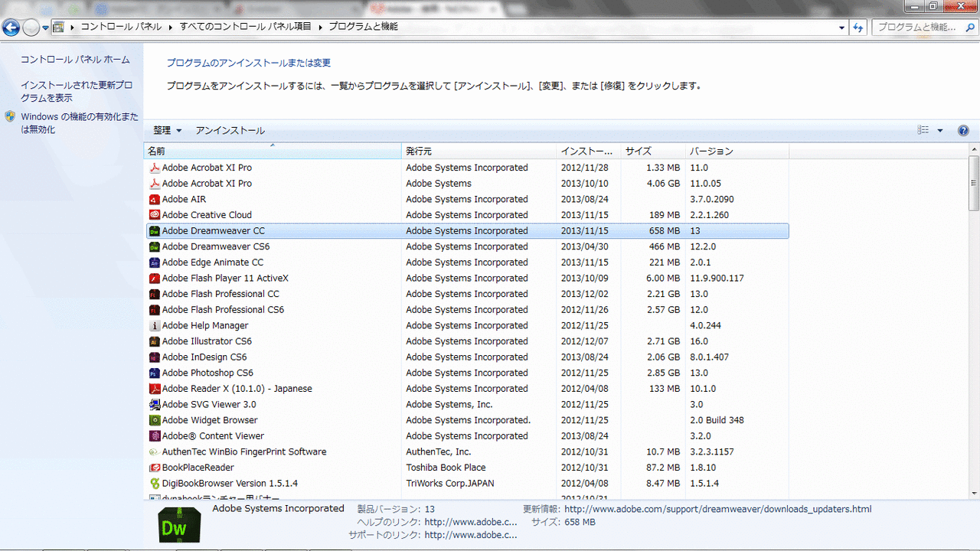Click the refresh button beside address bar
The width and height of the screenshot is (980, 551).
pyautogui.click(x=858, y=27)
